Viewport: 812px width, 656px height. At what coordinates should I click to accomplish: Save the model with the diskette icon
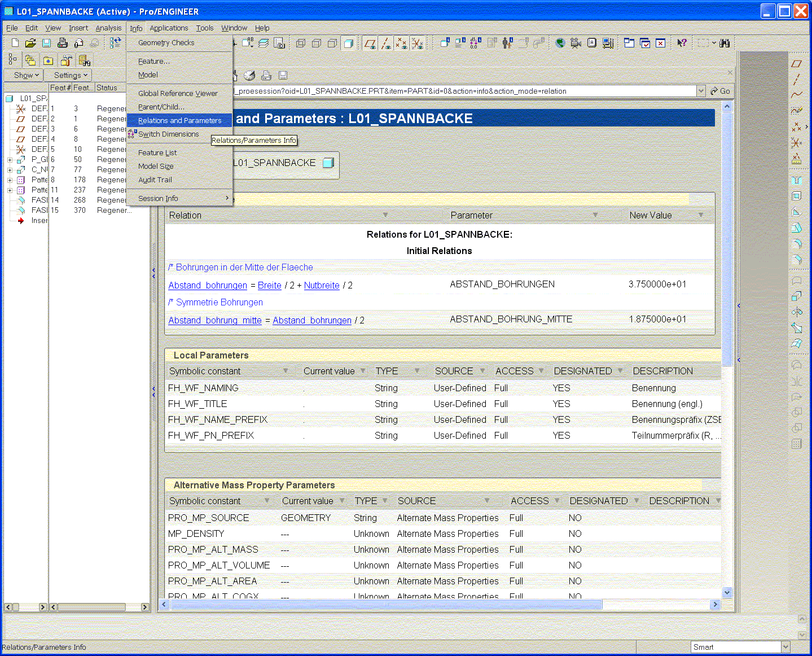pyautogui.click(x=46, y=43)
